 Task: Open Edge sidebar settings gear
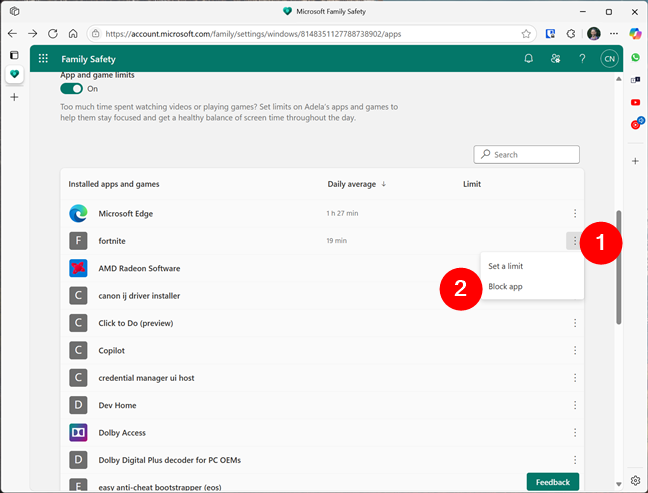(x=636, y=480)
